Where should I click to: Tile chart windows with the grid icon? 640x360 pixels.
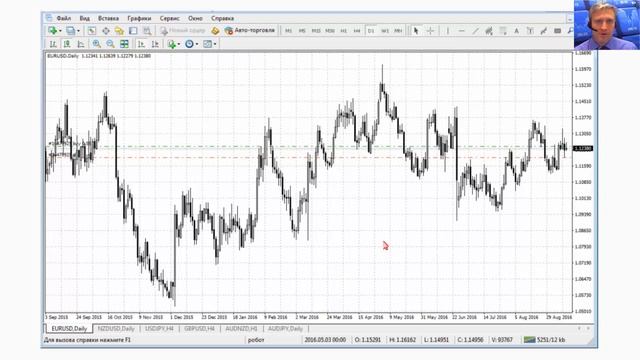tap(124, 44)
